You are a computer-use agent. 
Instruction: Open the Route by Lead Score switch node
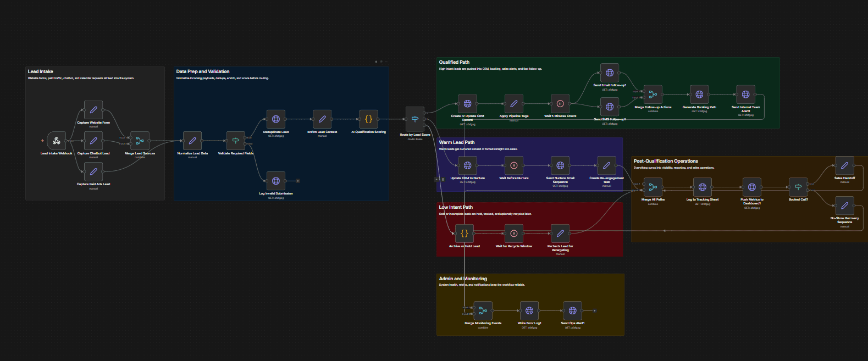[x=415, y=119]
